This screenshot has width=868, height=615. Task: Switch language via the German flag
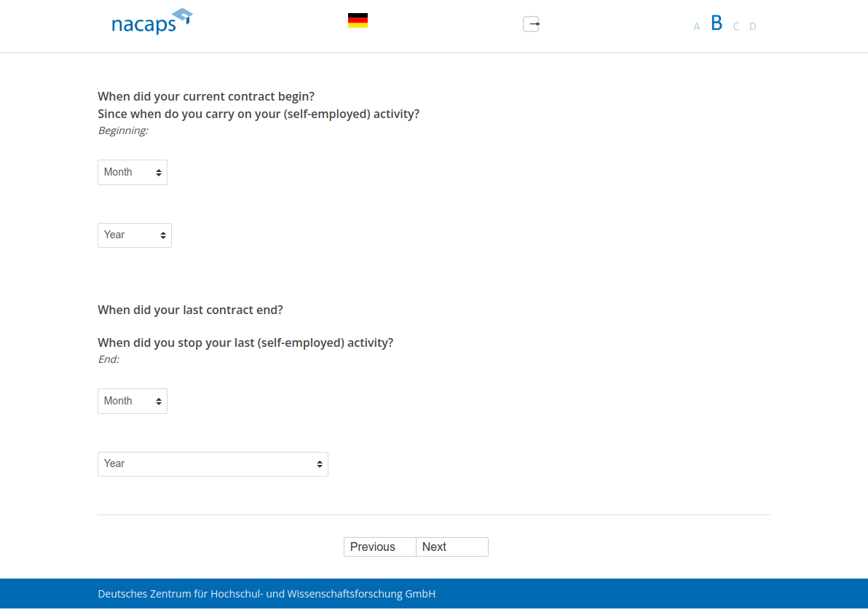[x=358, y=20]
